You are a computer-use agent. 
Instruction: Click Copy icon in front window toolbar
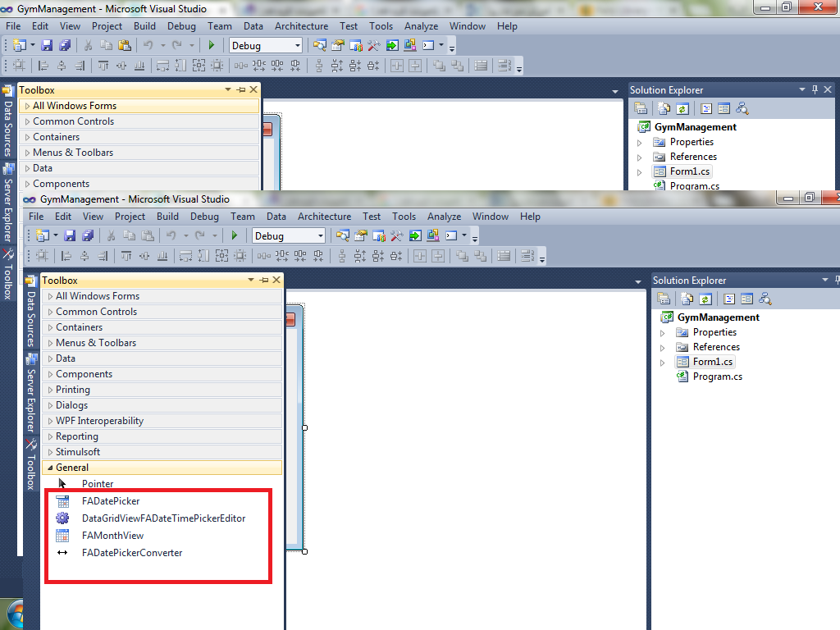129,235
